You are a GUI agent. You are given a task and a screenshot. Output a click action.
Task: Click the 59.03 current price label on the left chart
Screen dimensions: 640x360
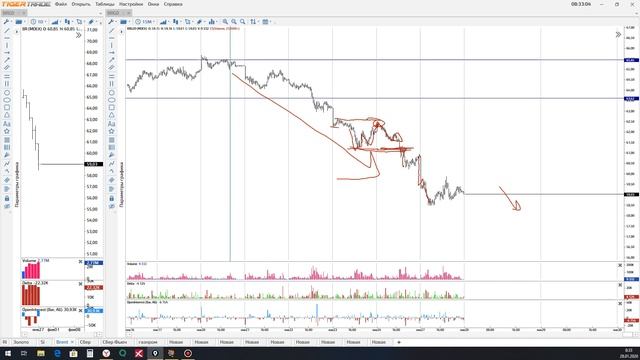[93, 164]
